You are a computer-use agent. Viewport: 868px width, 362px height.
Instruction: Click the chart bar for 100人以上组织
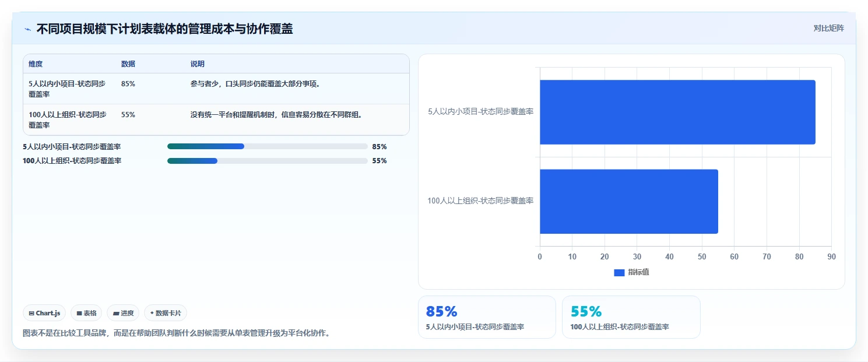pos(629,201)
